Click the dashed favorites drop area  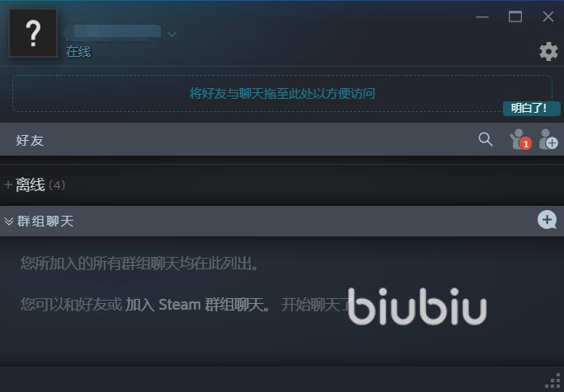pos(282,93)
